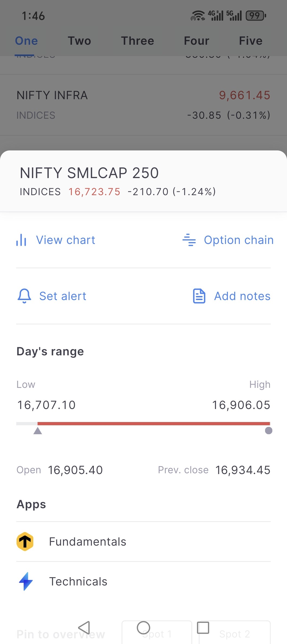Viewport: 287px width, 644px height.
Task: Open watchlist tab Four
Action: point(197,41)
